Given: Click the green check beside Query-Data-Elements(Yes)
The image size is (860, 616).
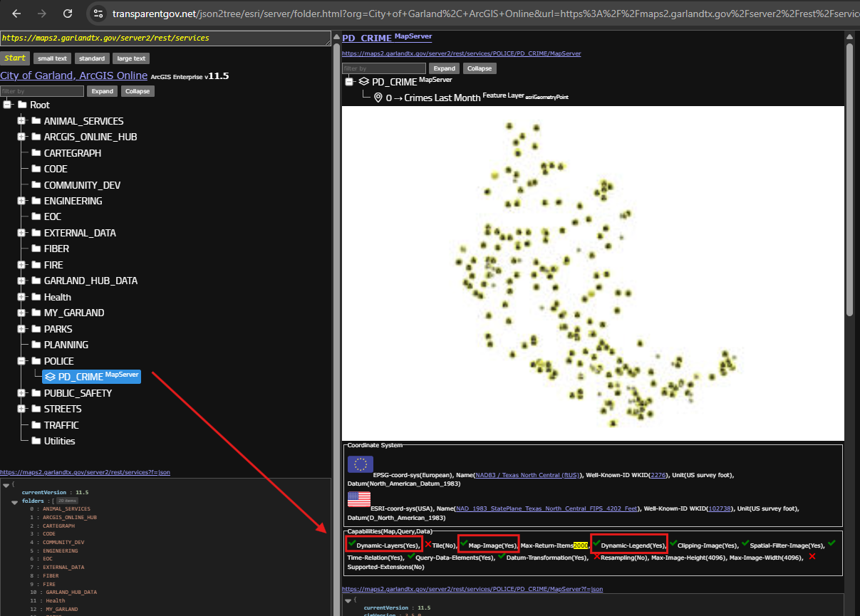Looking at the screenshot, I should (411, 555).
